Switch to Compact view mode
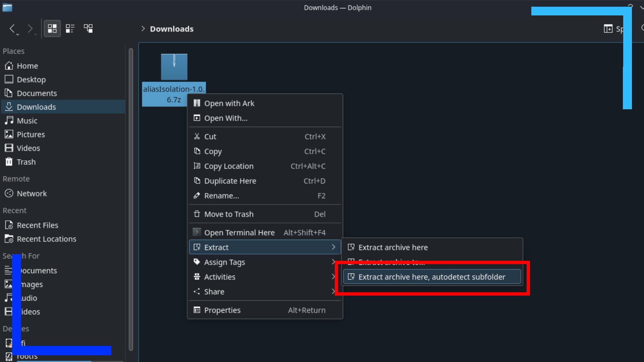The image size is (644, 362). [x=70, y=28]
